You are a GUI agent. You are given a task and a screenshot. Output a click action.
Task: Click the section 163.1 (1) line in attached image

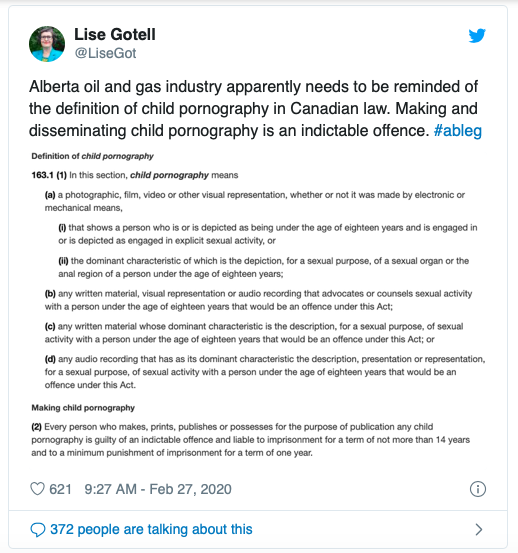135,175
